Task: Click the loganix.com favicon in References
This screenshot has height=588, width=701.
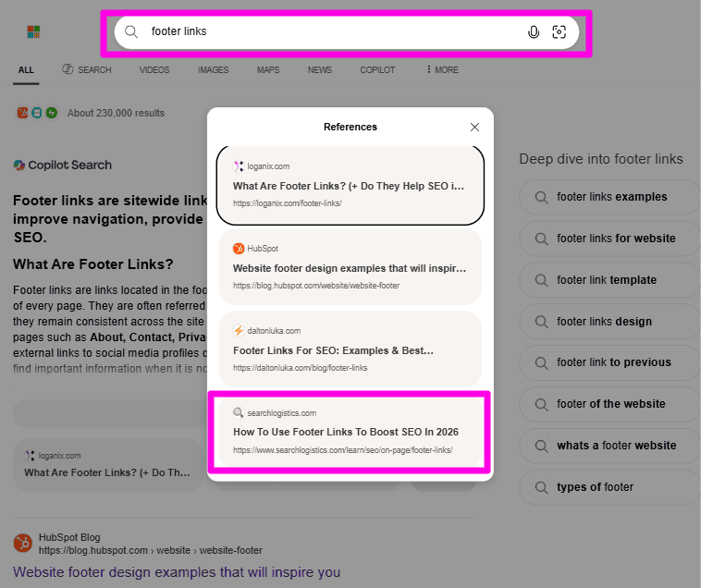Action: tap(239, 166)
